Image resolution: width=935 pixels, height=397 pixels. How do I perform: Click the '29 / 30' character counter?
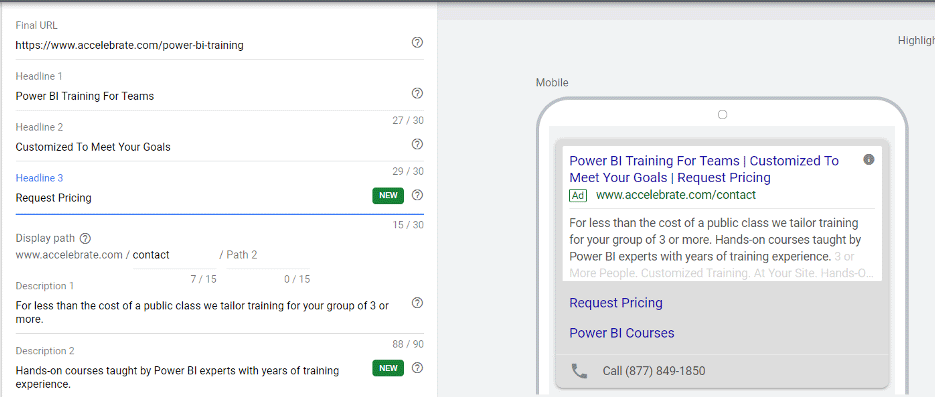(408, 171)
